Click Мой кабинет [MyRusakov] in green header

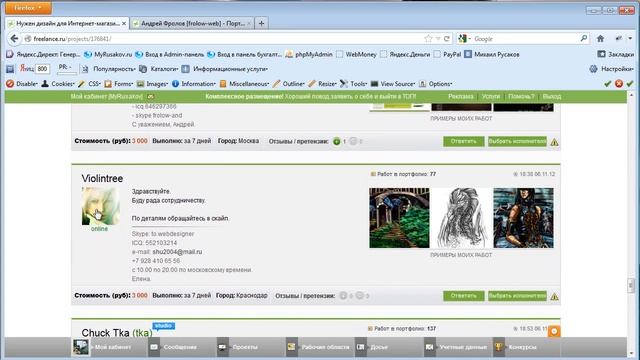point(107,96)
